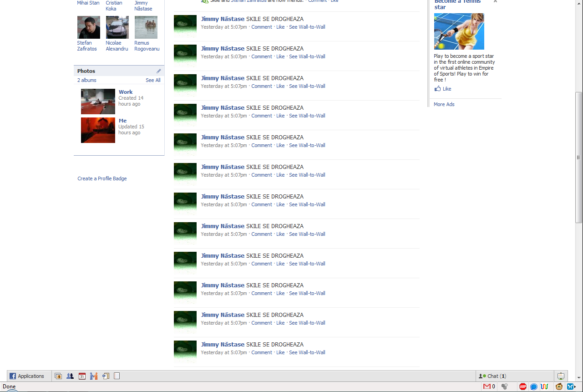Click the Photos application icon in the bottom bar

coord(58,376)
